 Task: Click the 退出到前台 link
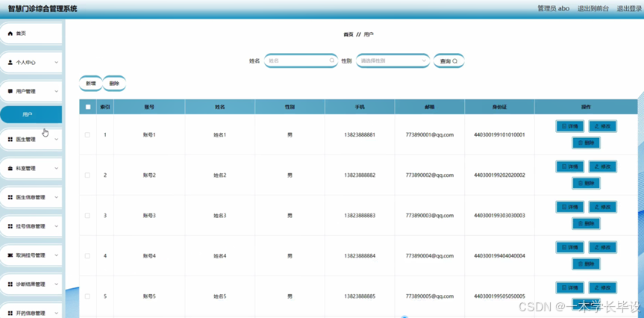pyautogui.click(x=593, y=9)
